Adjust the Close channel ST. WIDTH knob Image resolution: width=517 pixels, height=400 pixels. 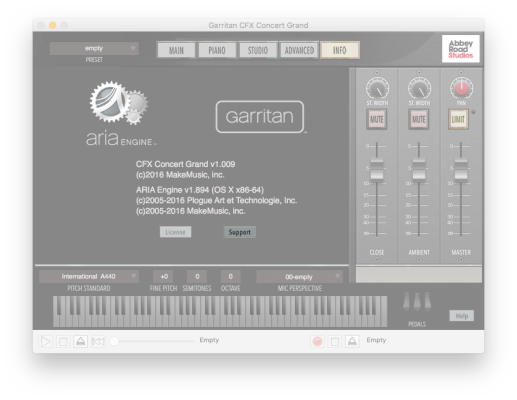click(x=377, y=88)
